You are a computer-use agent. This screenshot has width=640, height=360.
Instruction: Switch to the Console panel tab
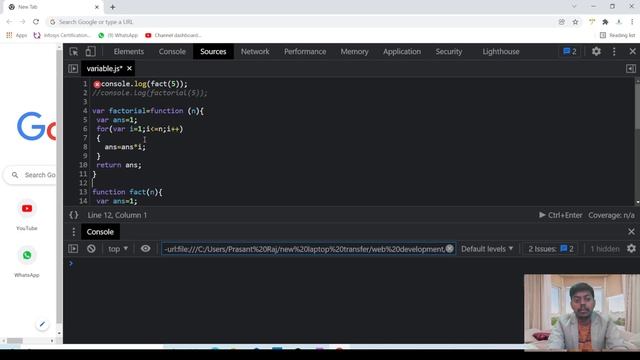172,51
